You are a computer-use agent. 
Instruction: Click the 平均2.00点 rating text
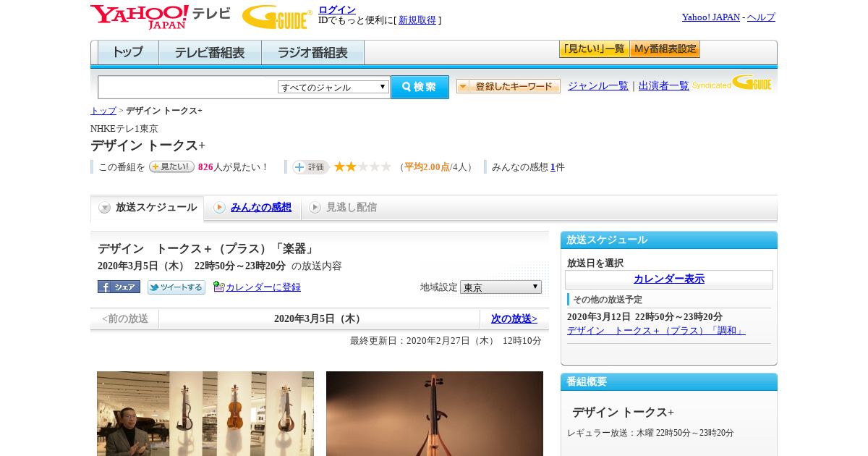[427, 167]
